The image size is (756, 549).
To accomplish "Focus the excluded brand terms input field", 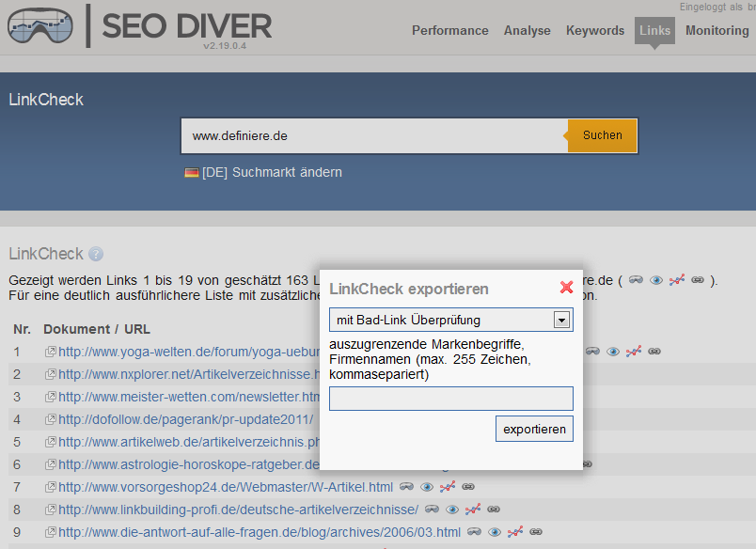I will tap(450, 399).
